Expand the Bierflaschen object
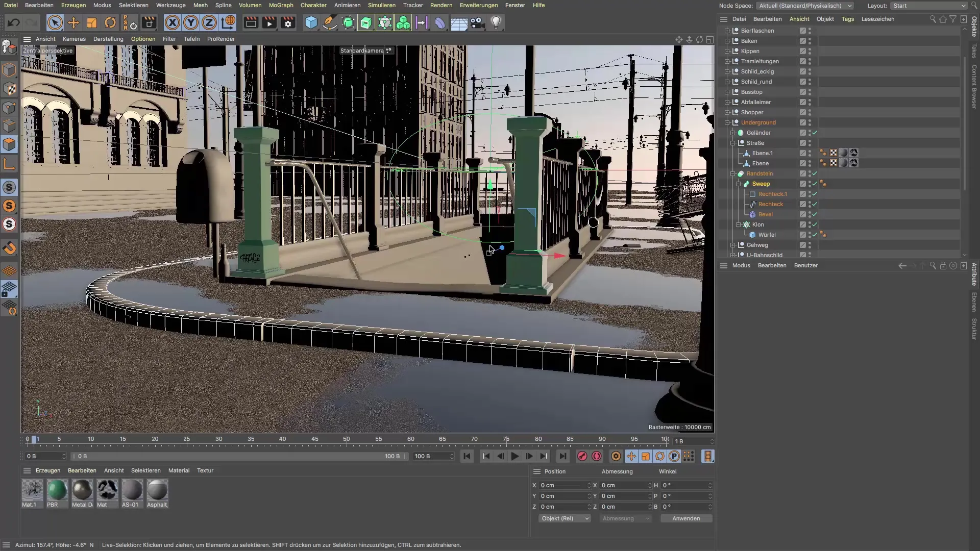 click(727, 31)
